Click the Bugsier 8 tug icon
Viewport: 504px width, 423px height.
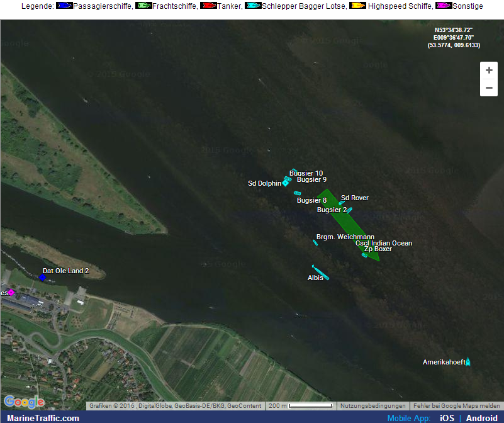pyautogui.click(x=297, y=193)
